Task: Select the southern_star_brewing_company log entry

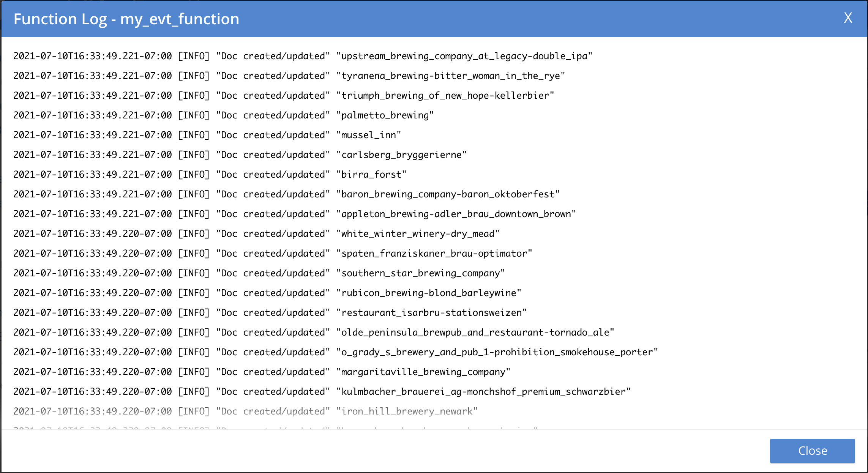Action: (259, 273)
